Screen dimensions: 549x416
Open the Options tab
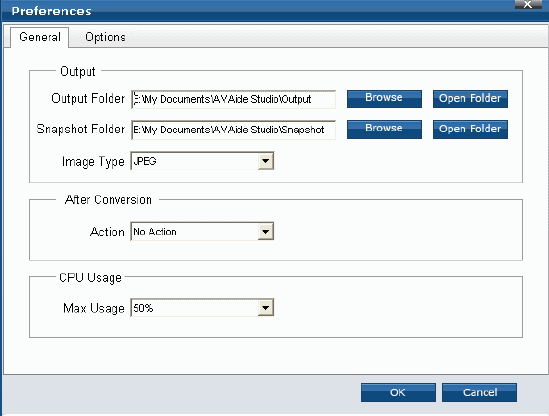[x=105, y=37]
